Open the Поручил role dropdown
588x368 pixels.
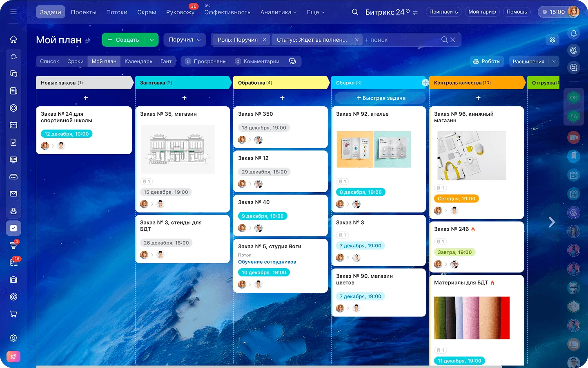click(185, 40)
